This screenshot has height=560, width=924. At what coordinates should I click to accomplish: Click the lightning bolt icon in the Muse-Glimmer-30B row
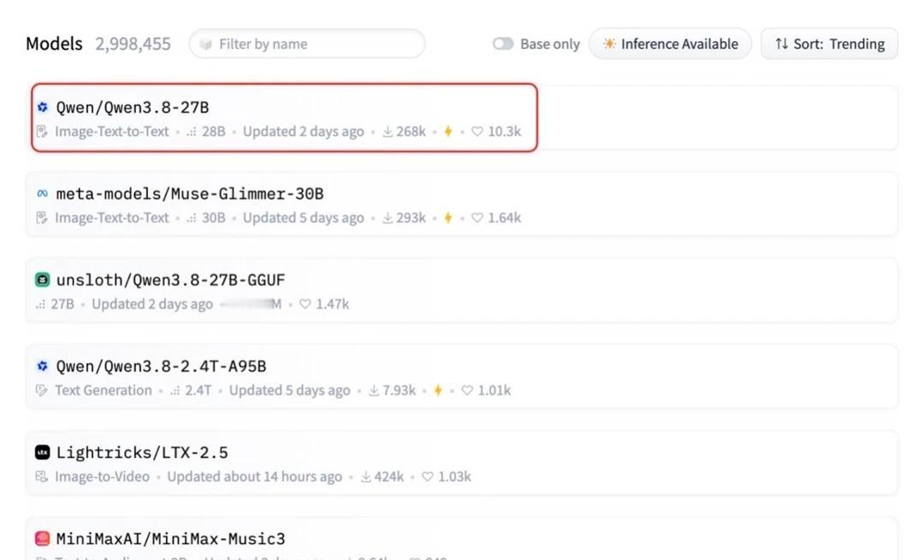pyautogui.click(x=448, y=218)
